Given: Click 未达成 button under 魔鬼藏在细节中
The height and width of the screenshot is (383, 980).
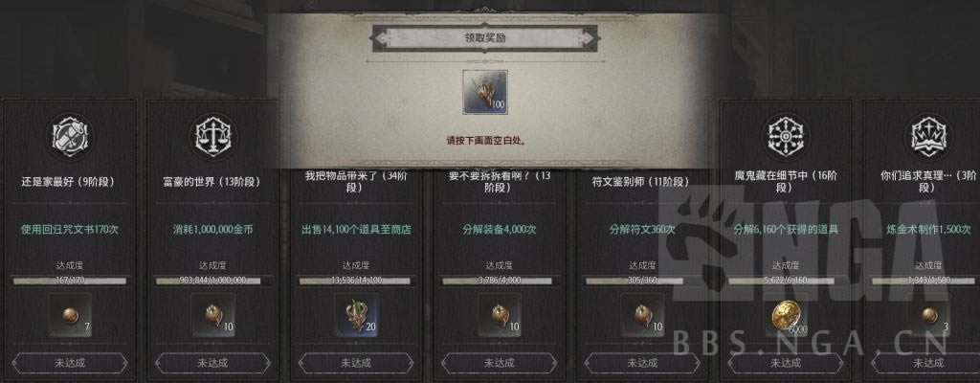Looking at the screenshot, I should pyautogui.click(x=786, y=362).
